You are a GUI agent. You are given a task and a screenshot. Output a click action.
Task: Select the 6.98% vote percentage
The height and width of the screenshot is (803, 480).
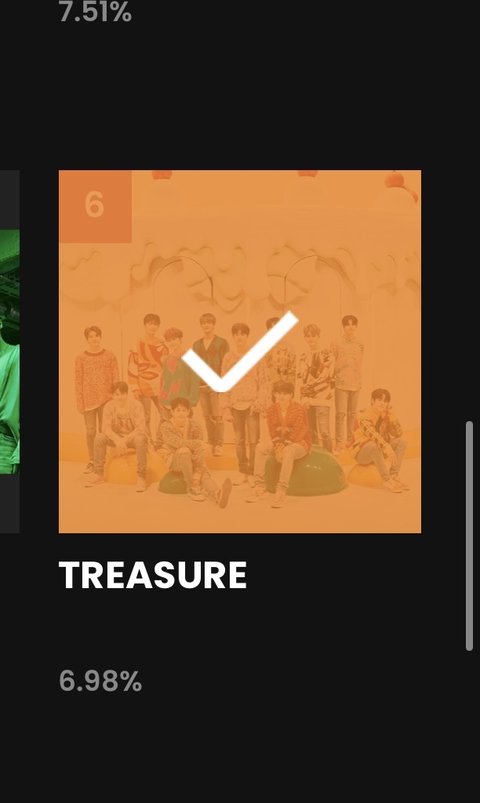tap(100, 681)
